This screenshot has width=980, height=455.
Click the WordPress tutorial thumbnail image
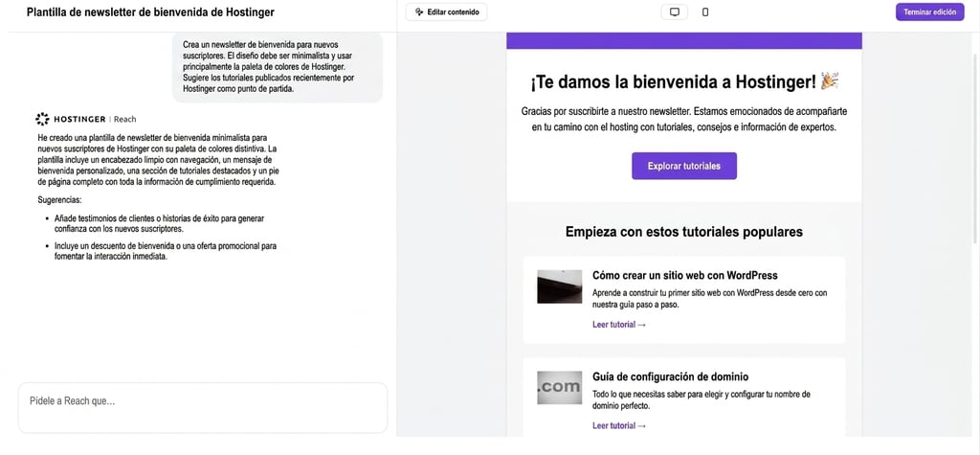559,286
